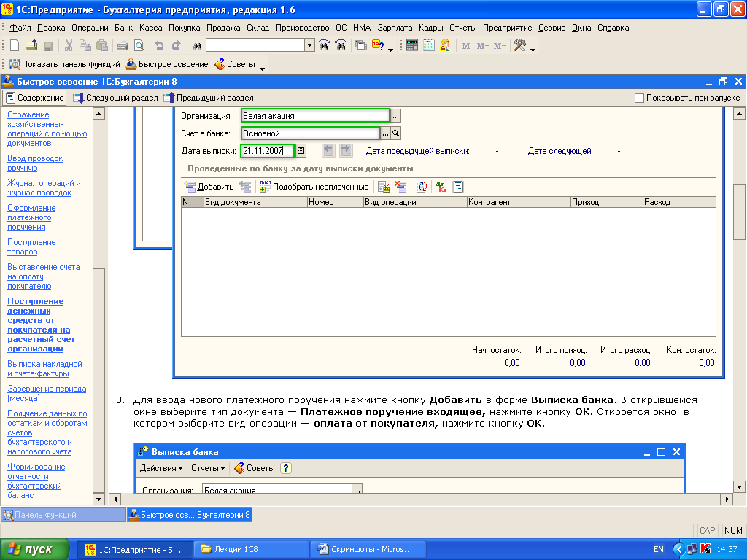The image size is (747, 560).
Task: Click the M memory button
Action: click(466, 46)
